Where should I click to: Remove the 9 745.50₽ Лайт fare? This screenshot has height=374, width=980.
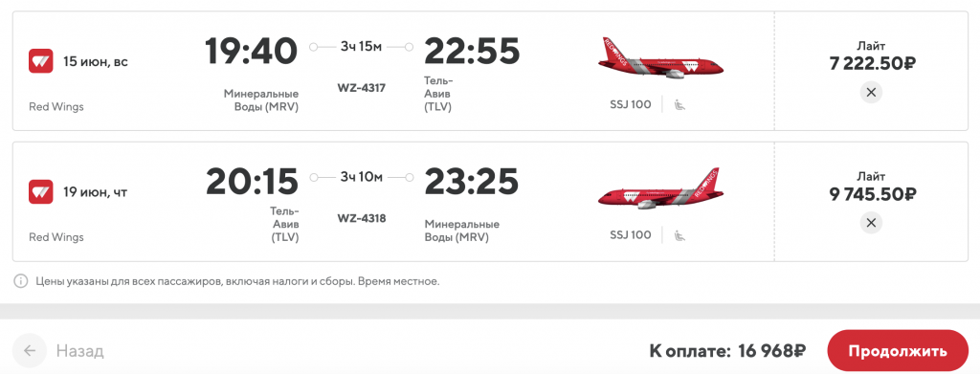tap(871, 223)
